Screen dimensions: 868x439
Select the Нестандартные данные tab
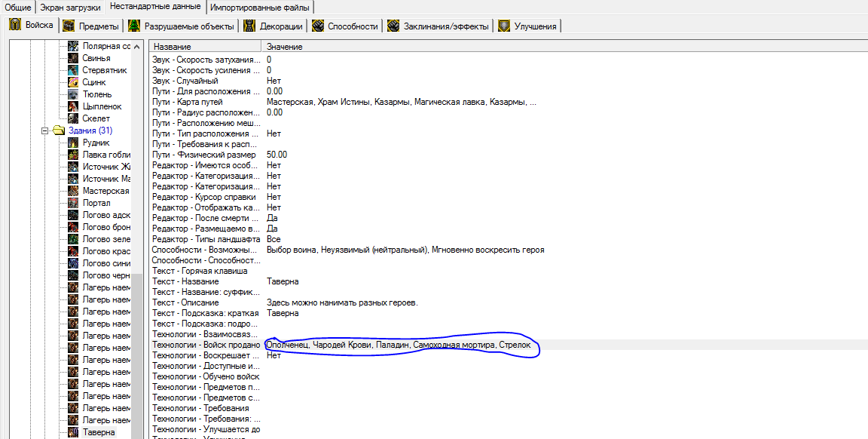(x=155, y=7)
